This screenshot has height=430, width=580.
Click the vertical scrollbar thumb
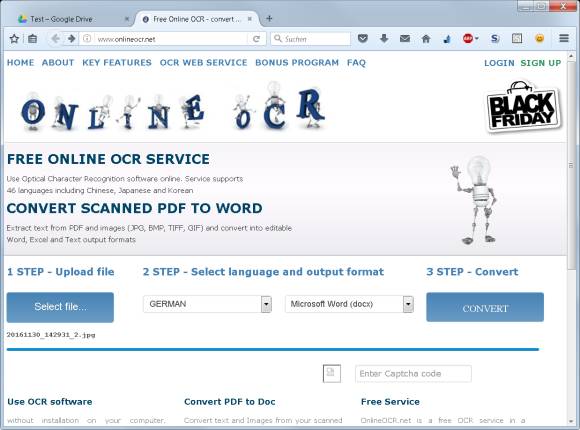tap(571, 165)
